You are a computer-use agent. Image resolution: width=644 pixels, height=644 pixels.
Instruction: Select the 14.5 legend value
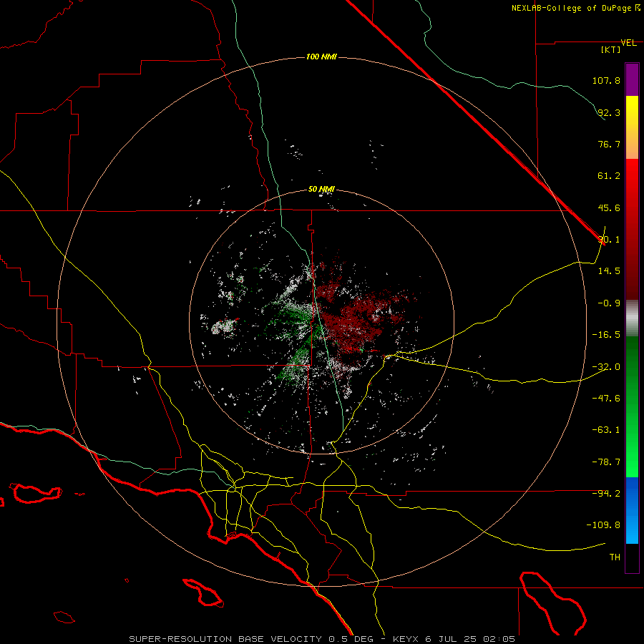tap(609, 271)
